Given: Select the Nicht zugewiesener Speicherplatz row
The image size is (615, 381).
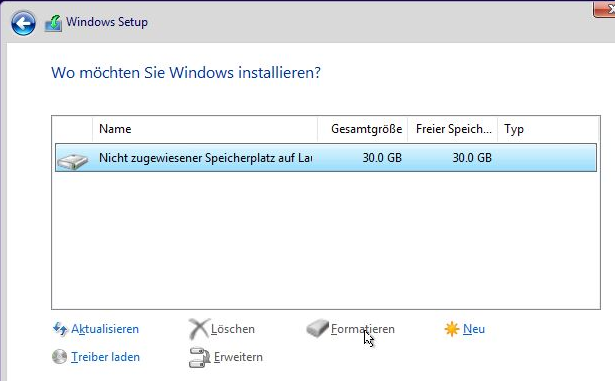Looking at the screenshot, I should click(326, 158).
